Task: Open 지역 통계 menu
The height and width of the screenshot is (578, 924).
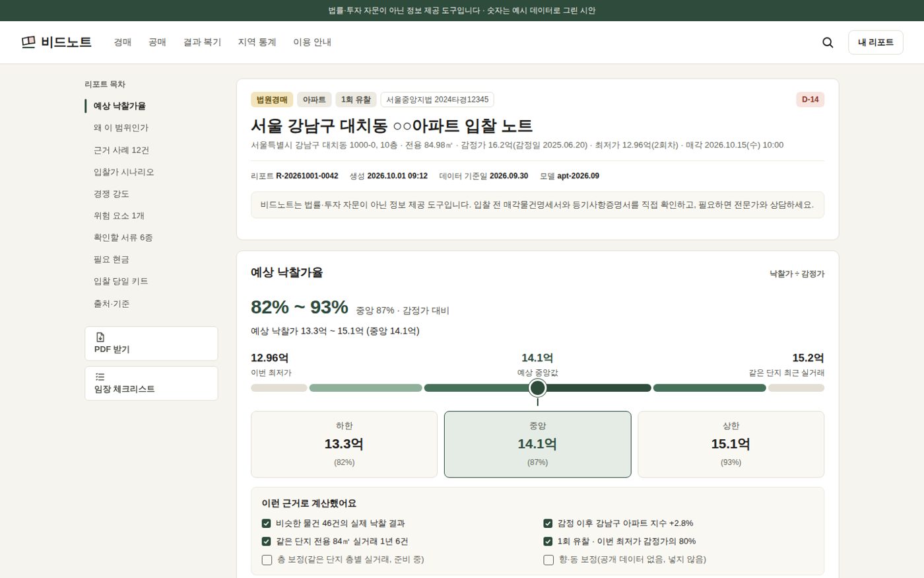Action: coord(257,42)
